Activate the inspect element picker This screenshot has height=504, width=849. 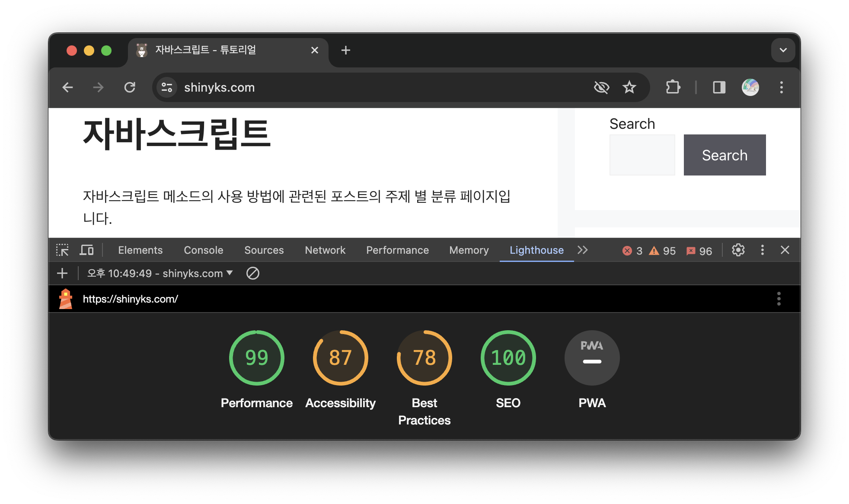[x=63, y=250]
